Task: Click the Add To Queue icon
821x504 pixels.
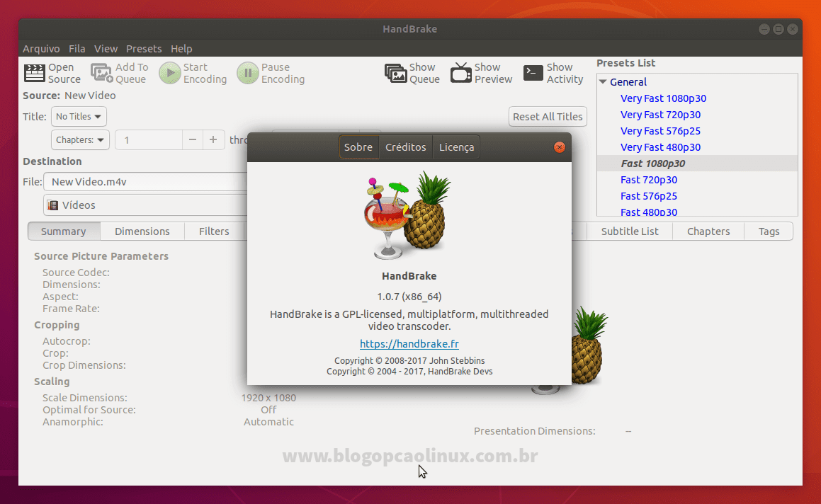Action: tap(101, 73)
